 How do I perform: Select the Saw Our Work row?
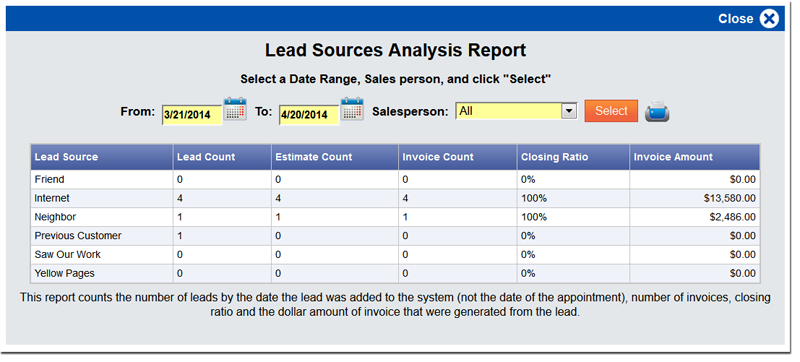(395, 254)
